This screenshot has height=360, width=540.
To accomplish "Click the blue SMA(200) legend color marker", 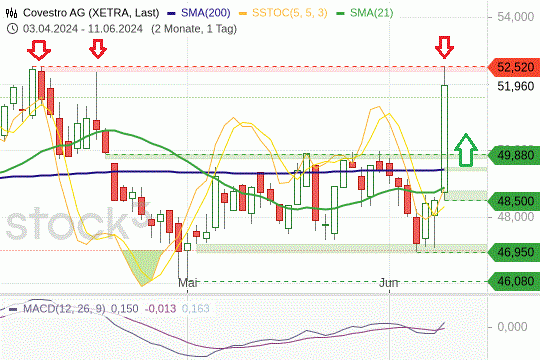I will pos(171,13).
